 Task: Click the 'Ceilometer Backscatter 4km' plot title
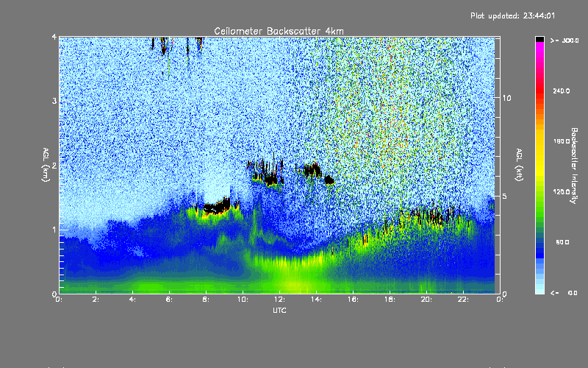point(279,31)
